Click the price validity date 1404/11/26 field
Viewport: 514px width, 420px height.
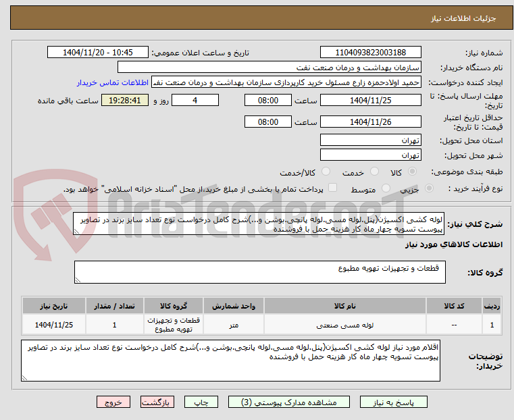tap(371, 122)
